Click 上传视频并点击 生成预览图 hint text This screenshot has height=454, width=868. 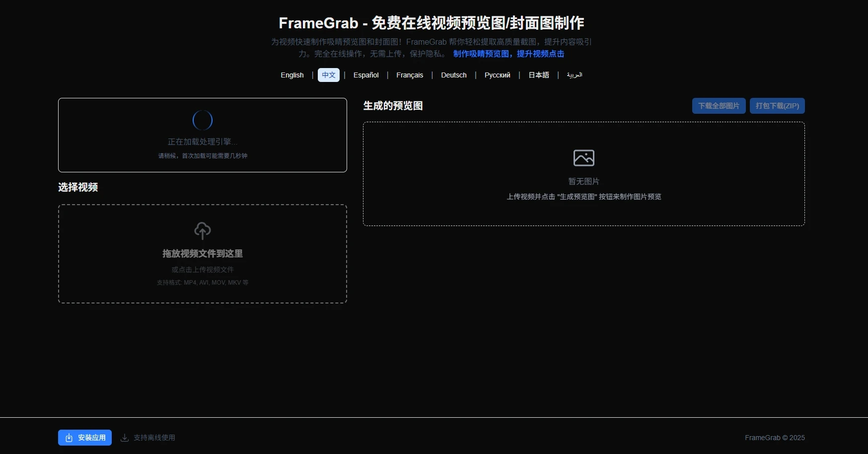click(584, 197)
